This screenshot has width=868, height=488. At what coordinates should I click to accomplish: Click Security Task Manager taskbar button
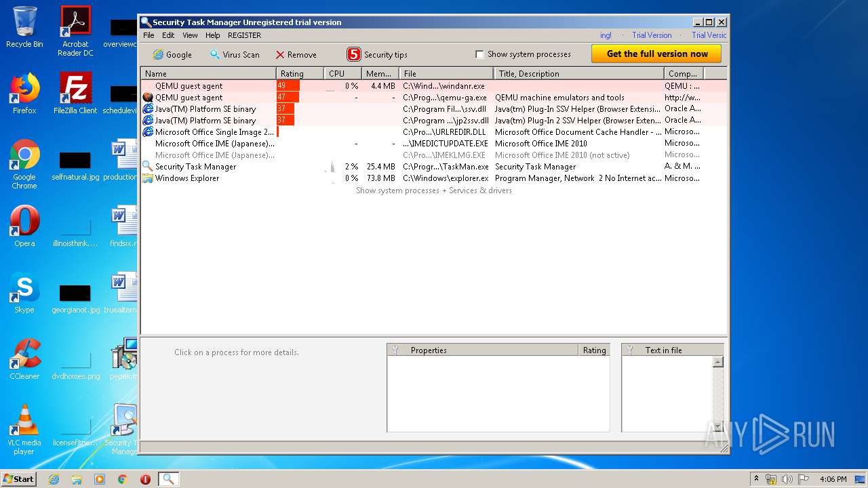168,479
